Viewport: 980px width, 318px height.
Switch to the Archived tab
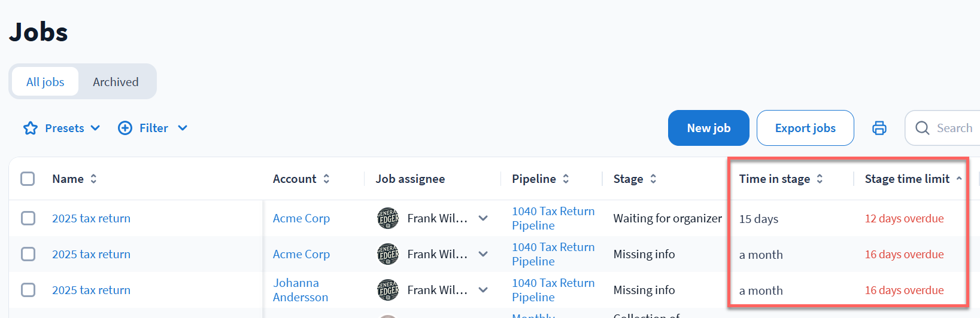pos(116,82)
